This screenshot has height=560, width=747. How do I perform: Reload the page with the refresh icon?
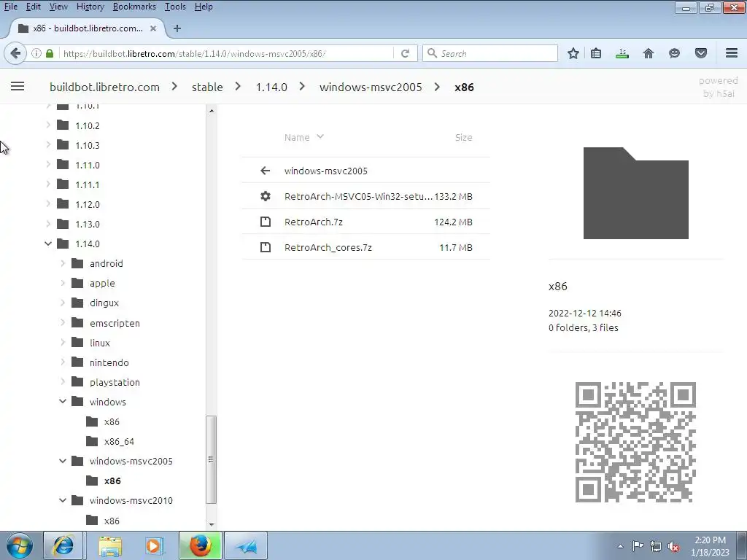coord(405,53)
